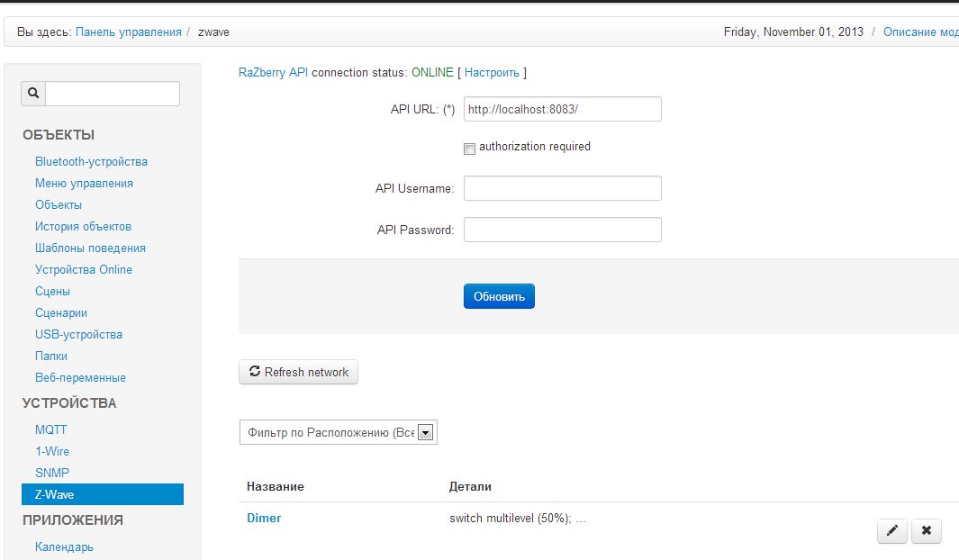The height and width of the screenshot is (560, 959).
Task: Open the Настроить configuration link
Action: pyautogui.click(x=492, y=72)
